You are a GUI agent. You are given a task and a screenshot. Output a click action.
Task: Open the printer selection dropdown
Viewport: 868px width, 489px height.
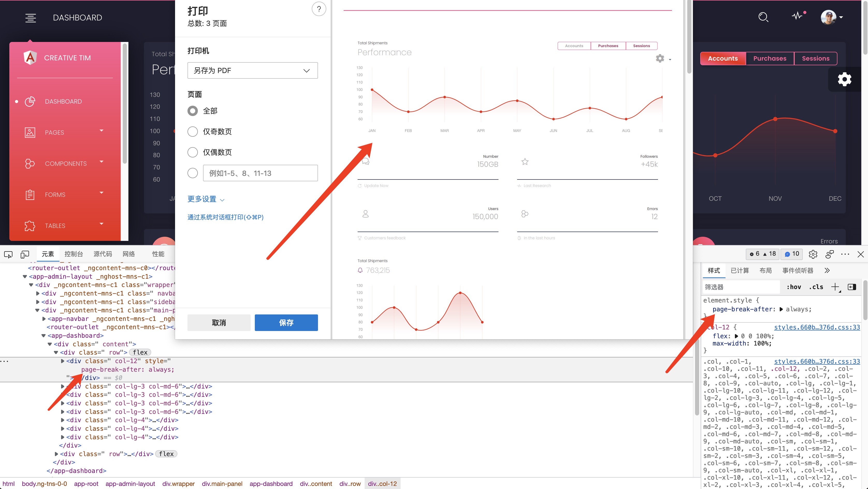click(x=252, y=70)
